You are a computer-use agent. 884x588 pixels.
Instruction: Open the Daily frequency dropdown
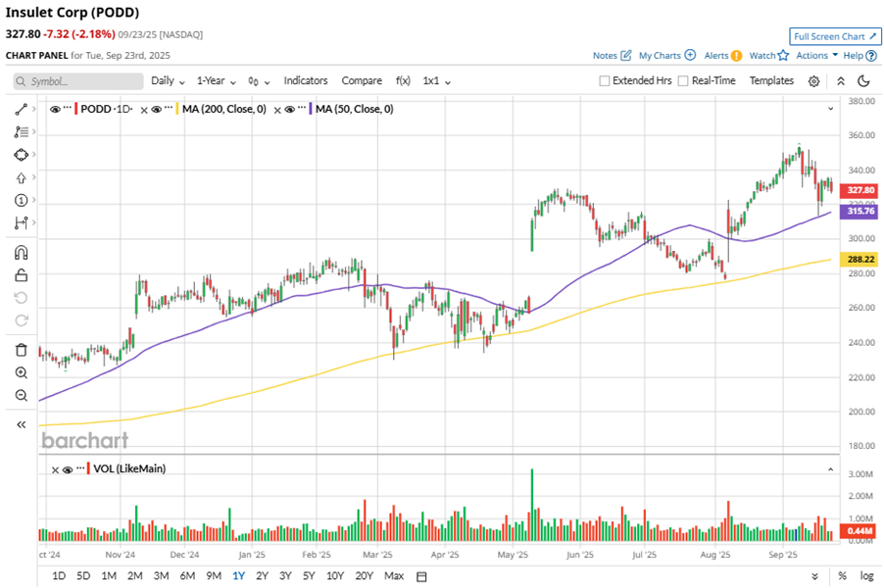[168, 80]
